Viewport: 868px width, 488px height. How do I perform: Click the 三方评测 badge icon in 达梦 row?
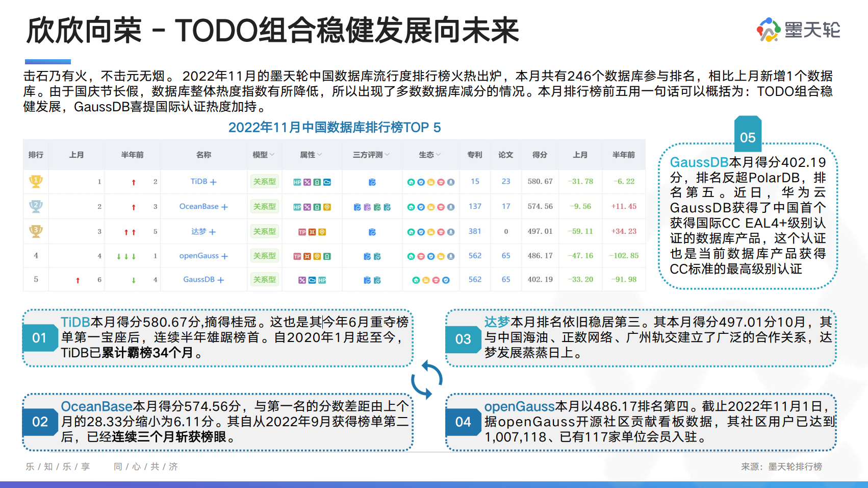pyautogui.click(x=372, y=232)
